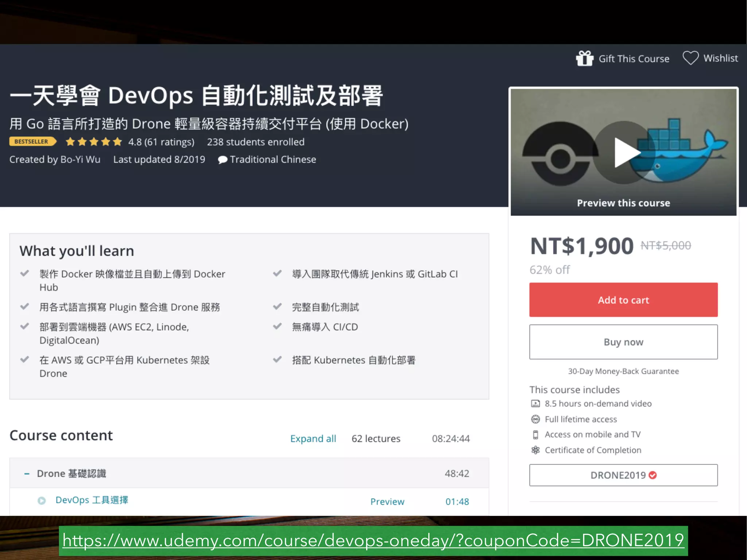Click checkmark beside 完整自動化測試
This screenshot has height=560, width=747.
[x=277, y=306]
